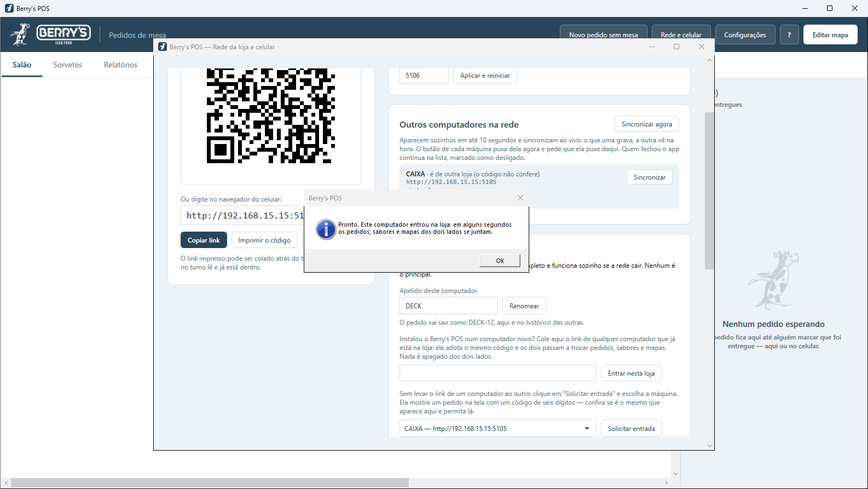Click the phone browser URL field

(242, 216)
